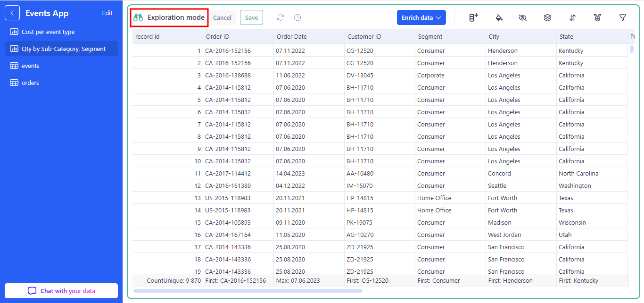Click the horizontal scrollbar under the table
644x303 pixels.
tap(248, 291)
